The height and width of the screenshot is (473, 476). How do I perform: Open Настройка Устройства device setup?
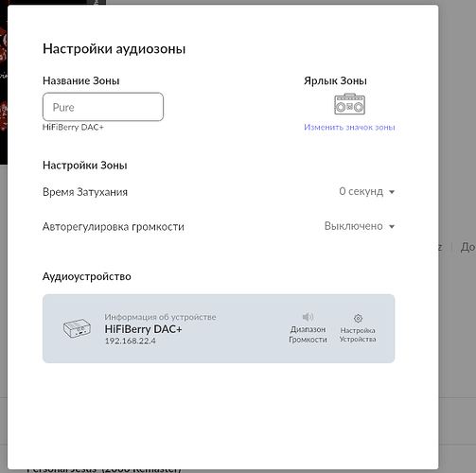[x=358, y=328]
